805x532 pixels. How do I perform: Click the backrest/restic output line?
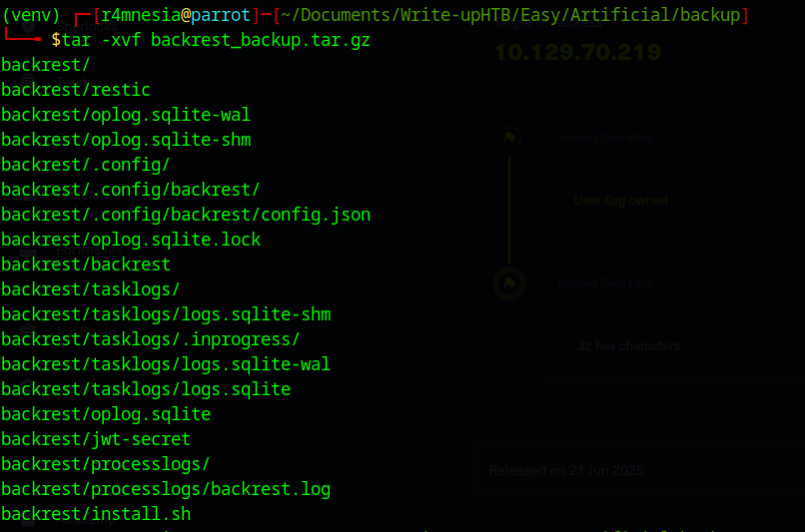coord(76,90)
